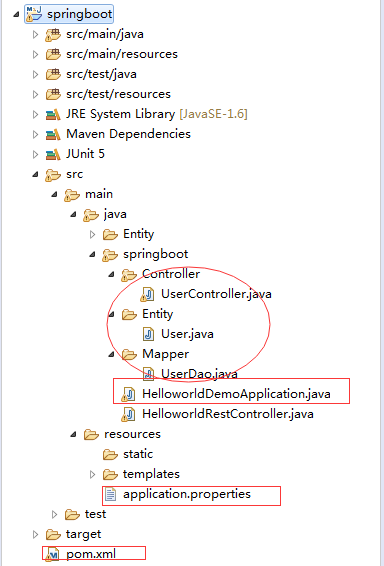Click the UserController.java file icon
Viewport: 384px width, 566px height.
pyautogui.click(x=148, y=295)
